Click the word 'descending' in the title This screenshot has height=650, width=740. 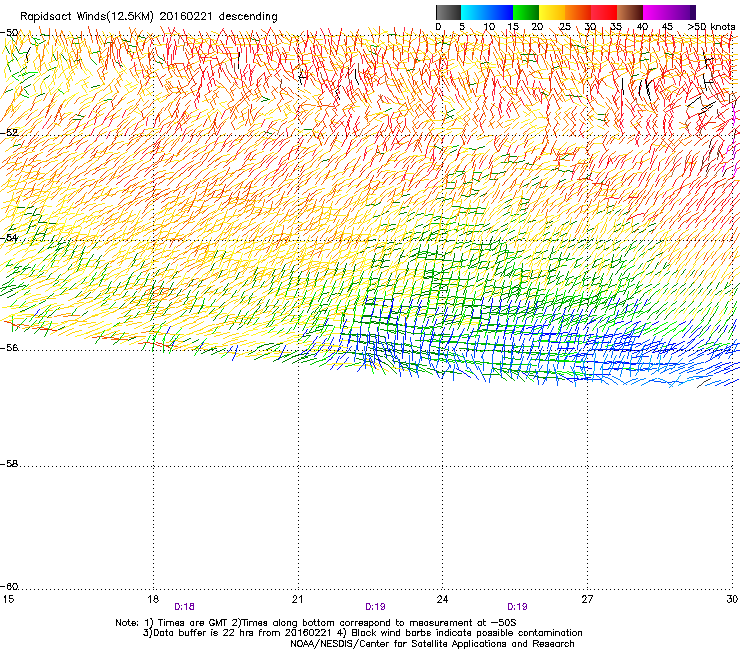coord(248,17)
